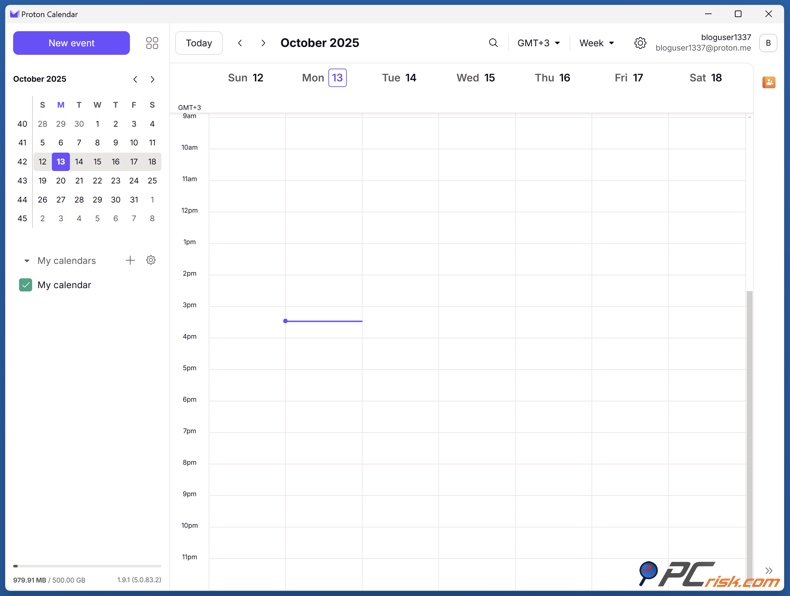Open the bloguser1337 account menu

point(767,43)
